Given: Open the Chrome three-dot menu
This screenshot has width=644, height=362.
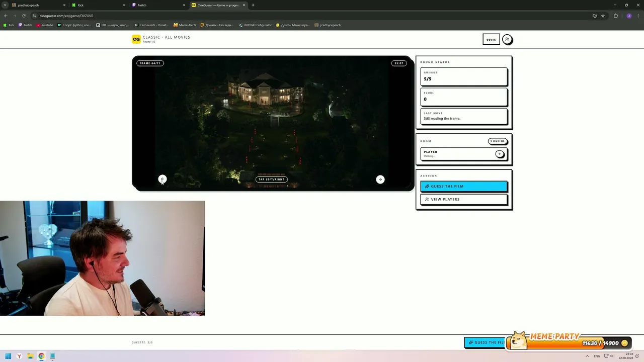Looking at the screenshot, I should (638, 16).
